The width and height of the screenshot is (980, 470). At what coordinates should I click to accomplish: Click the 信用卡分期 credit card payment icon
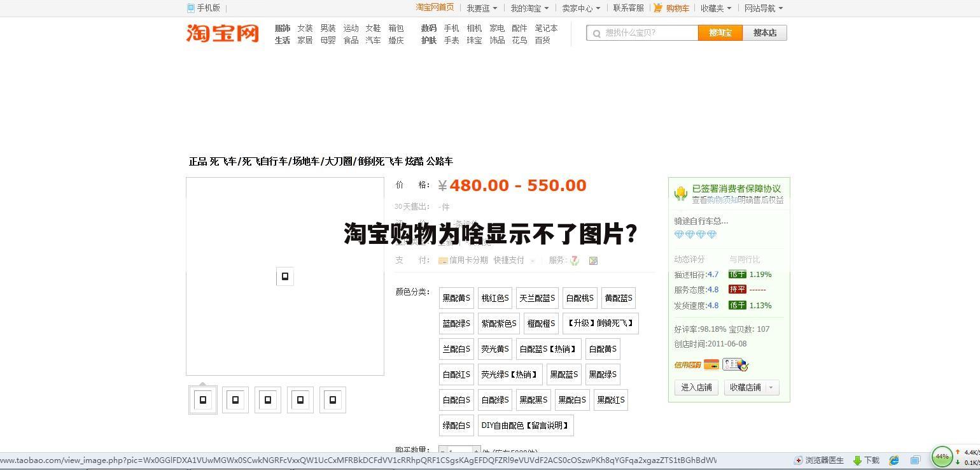tap(444, 260)
